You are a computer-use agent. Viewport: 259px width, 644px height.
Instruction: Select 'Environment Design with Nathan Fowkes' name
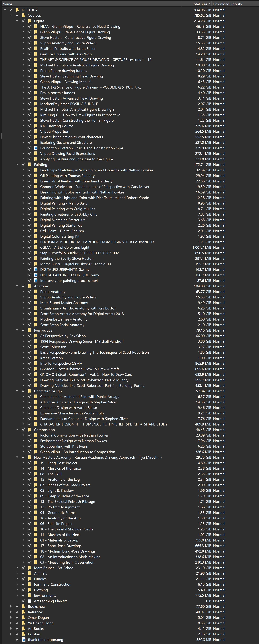tap(73, 441)
